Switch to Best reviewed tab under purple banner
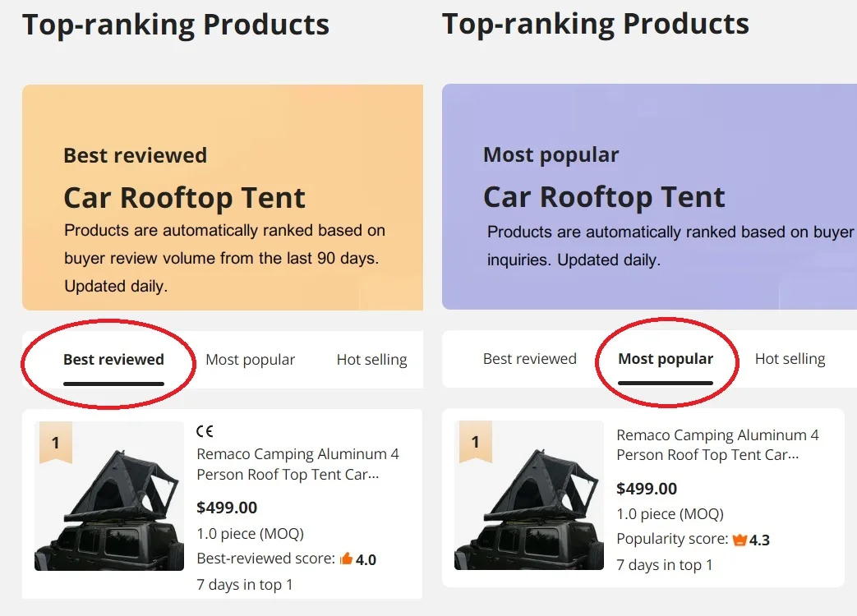This screenshot has height=616, width=857. click(529, 359)
